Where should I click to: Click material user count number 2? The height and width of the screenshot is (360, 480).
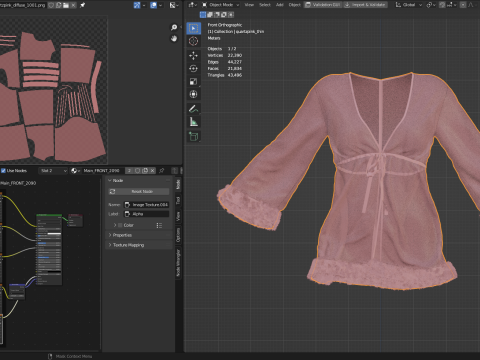(x=129, y=171)
